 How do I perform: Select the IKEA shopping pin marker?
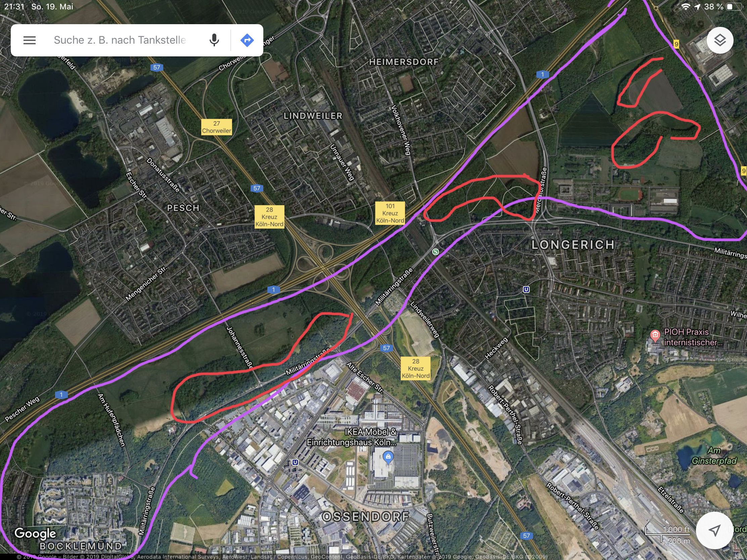click(x=388, y=457)
